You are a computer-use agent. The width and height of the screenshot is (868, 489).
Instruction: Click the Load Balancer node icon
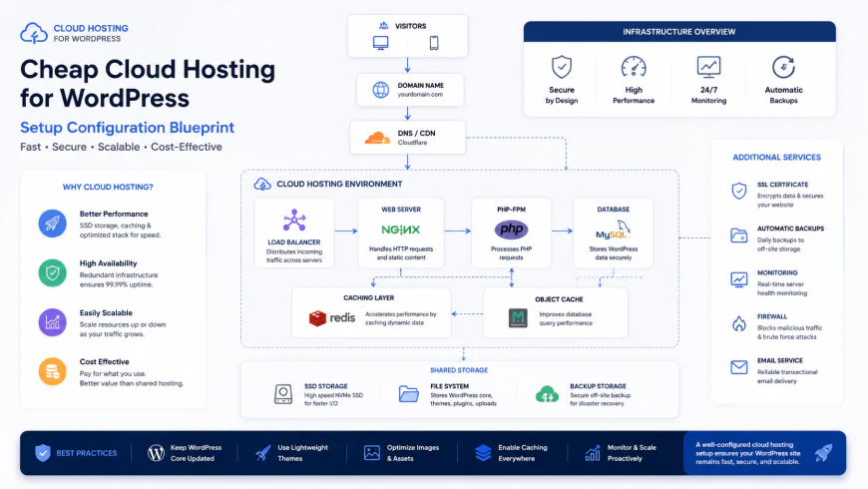(x=294, y=221)
